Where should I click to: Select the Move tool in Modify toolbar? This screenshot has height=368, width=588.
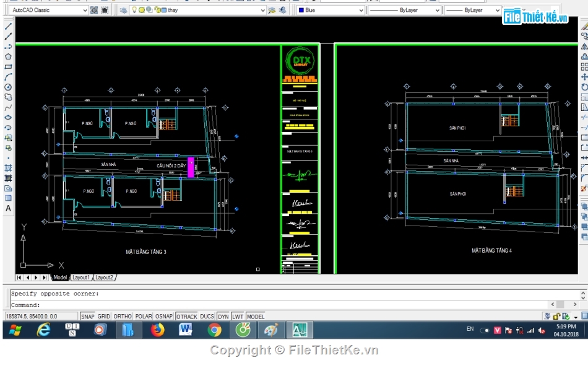coord(584,77)
